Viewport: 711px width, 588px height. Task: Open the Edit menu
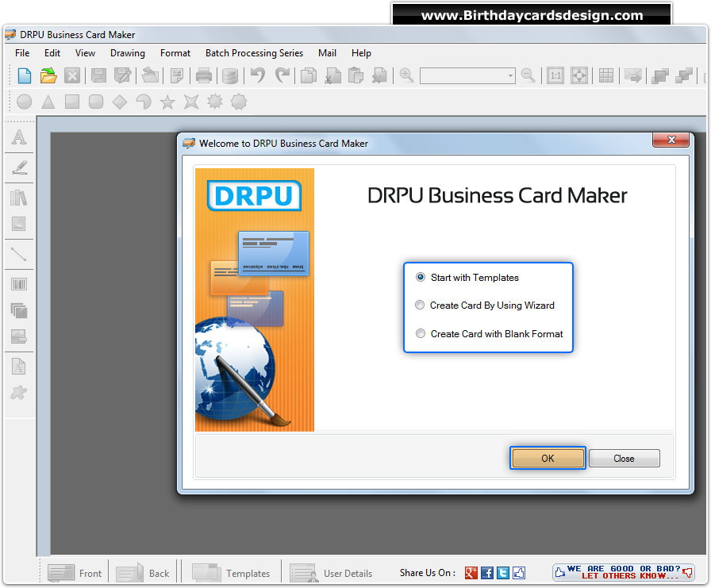pos(52,53)
